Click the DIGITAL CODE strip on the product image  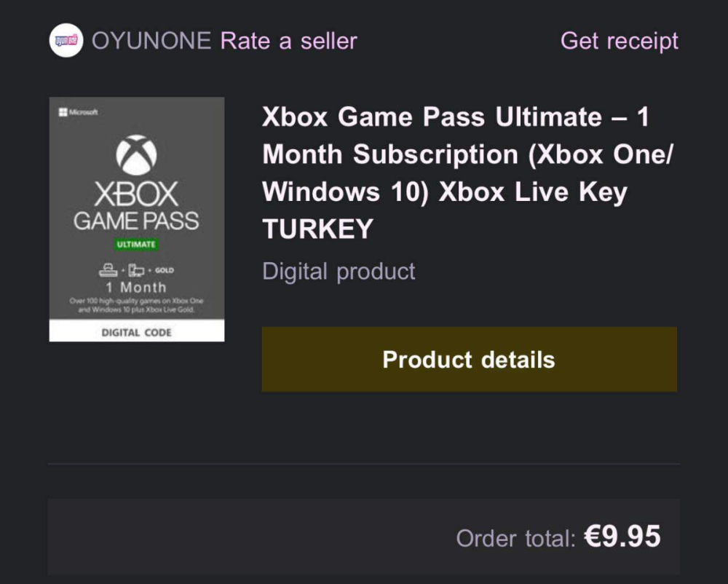(137, 333)
